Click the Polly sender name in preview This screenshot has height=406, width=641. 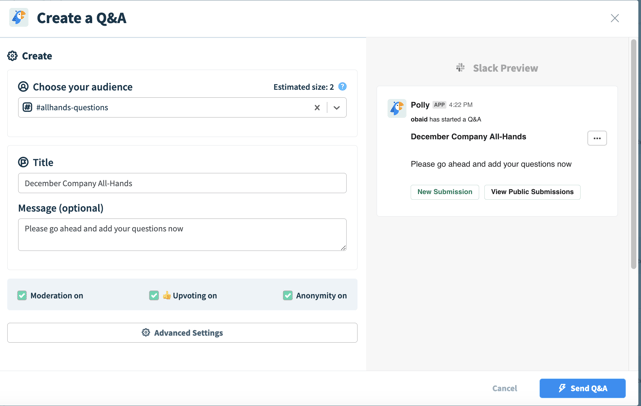tap(420, 105)
